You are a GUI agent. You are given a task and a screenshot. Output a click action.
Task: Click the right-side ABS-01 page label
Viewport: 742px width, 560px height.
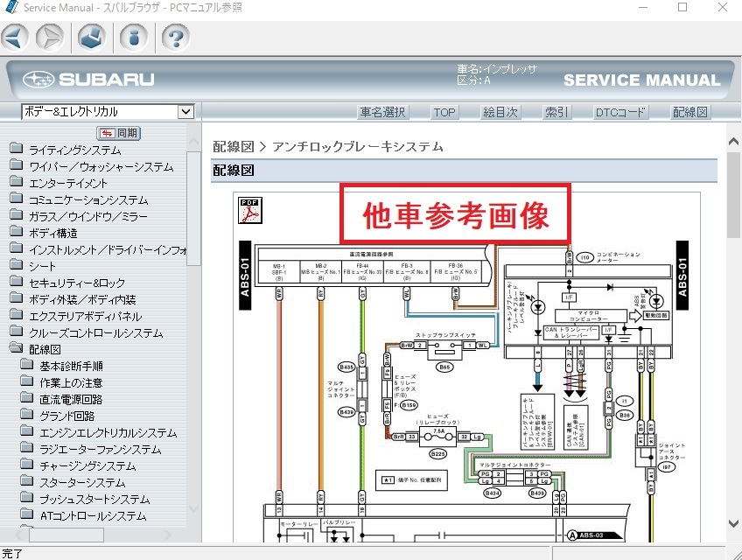click(x=682, y=276)
